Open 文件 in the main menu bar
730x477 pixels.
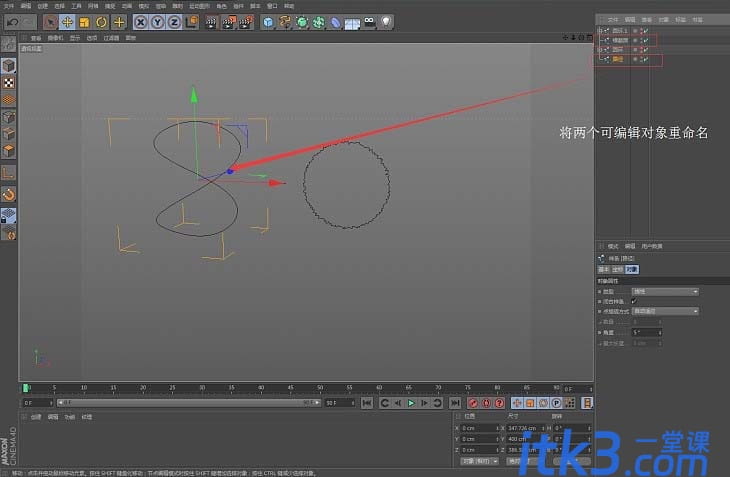[9, 6]
